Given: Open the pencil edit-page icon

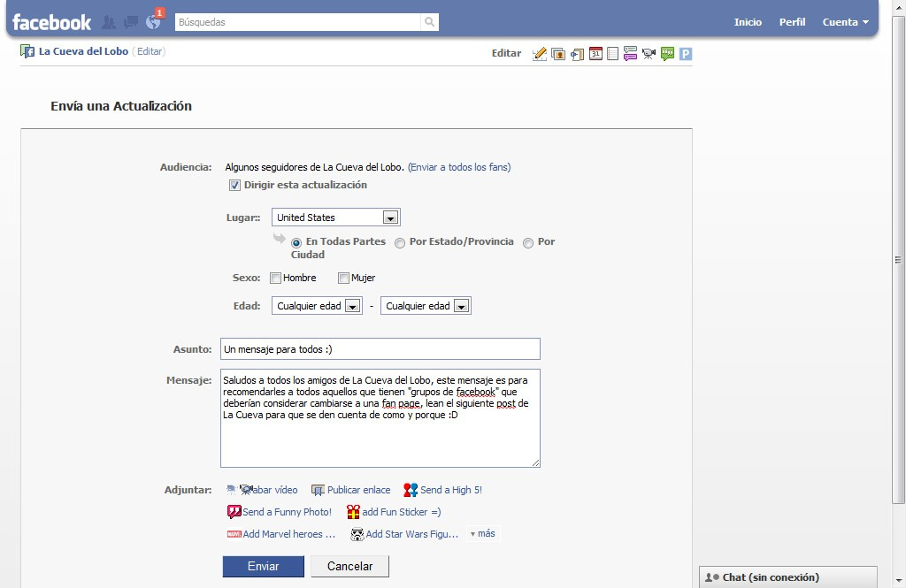Looking at the screenshot, I should [539, 54].
